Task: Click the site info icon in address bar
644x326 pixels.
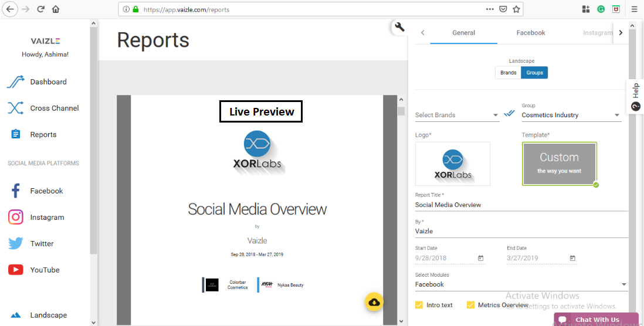Action: [126, 9]
